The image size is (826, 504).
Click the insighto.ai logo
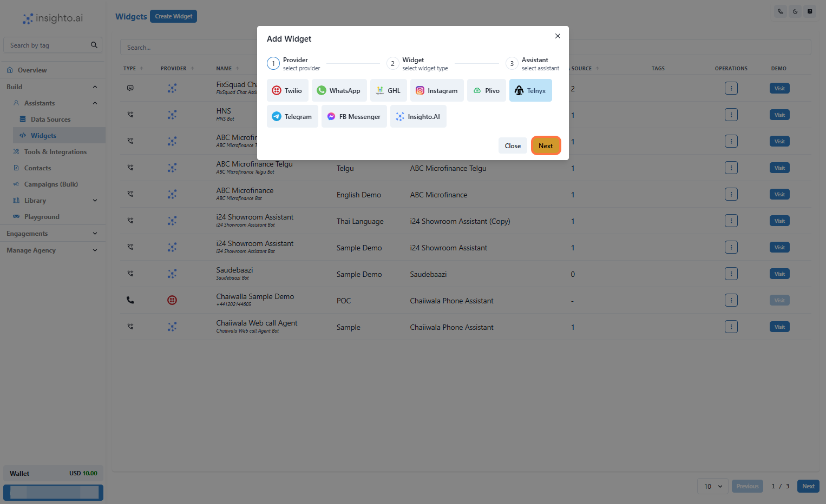click(x=53, y=18)
